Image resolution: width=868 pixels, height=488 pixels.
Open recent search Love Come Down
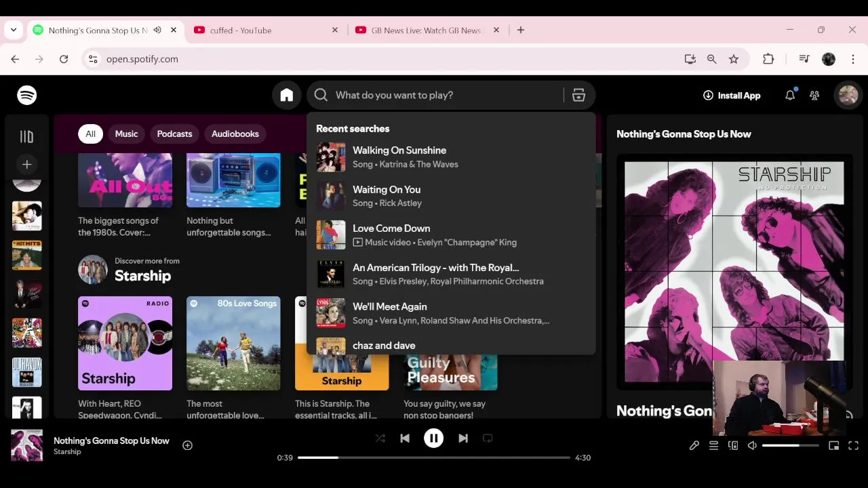point(451,235)
